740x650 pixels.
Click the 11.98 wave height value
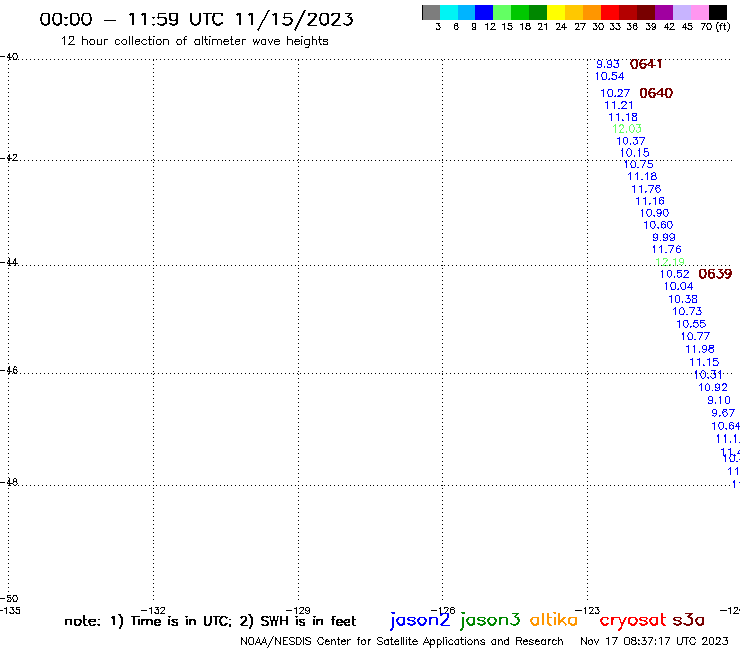[699, 349]
